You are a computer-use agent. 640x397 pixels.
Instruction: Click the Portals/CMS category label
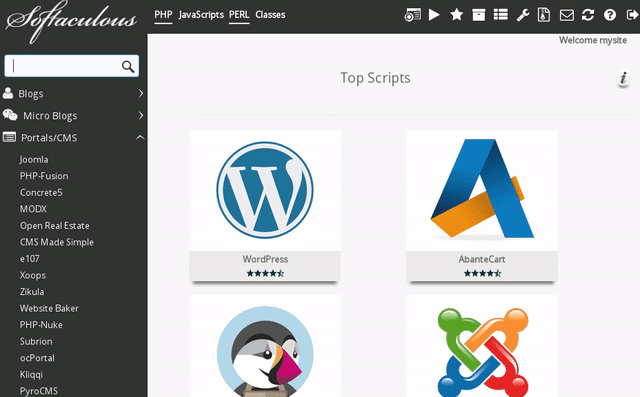(49, 138)
